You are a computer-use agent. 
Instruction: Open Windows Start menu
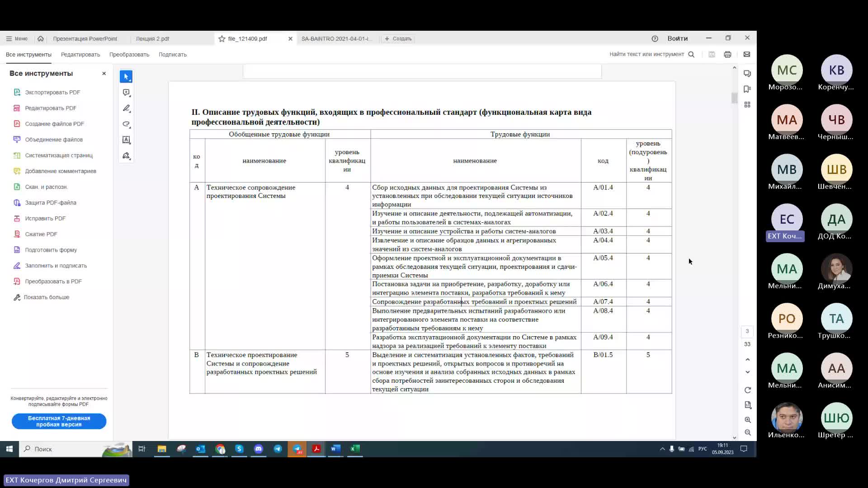9,449
